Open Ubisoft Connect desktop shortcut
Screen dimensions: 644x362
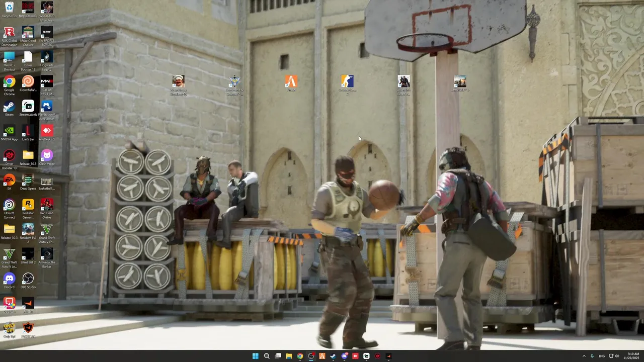(x=9, y=209)
